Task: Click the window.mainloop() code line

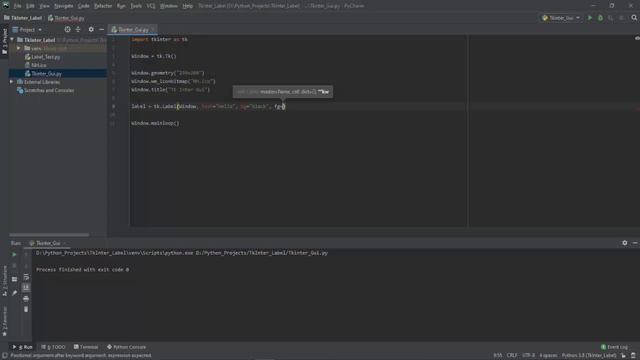Action: [155, 123]
